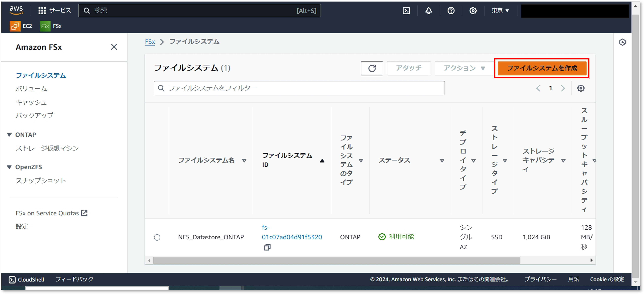This screenshot has height=294, width=644.
Task: Close the Amazon FSx side panel
Action: tap(114, 47)
